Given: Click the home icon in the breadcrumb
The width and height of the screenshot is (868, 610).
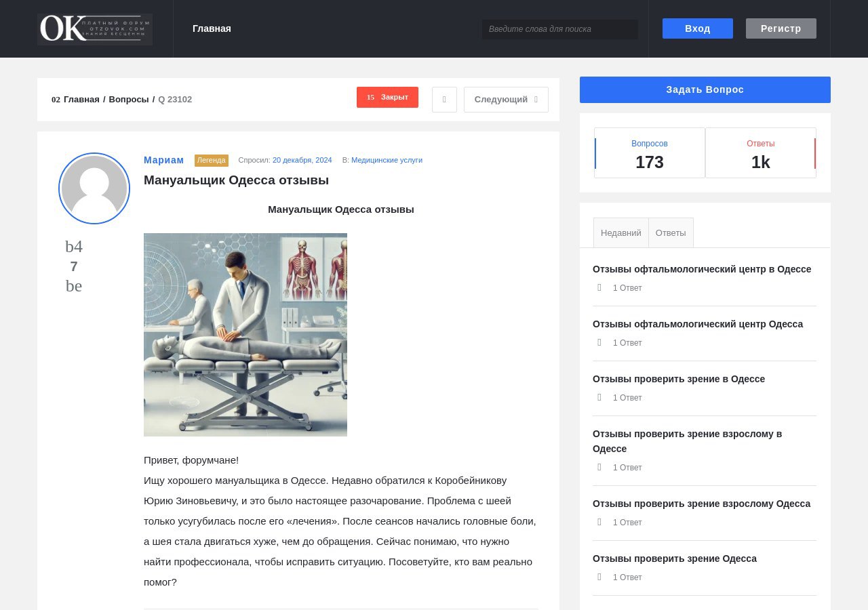Looking at the screenshot, I should tap(56, 100).
